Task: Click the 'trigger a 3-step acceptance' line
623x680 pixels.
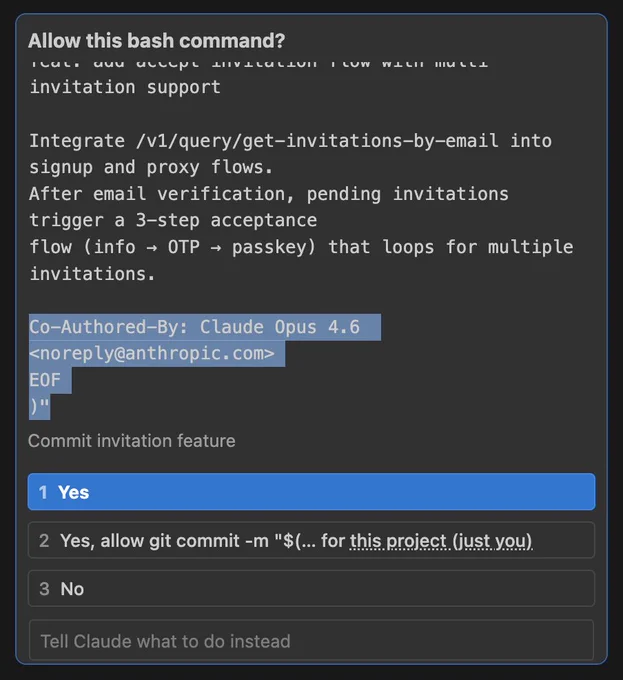Action: coord(173,220)
